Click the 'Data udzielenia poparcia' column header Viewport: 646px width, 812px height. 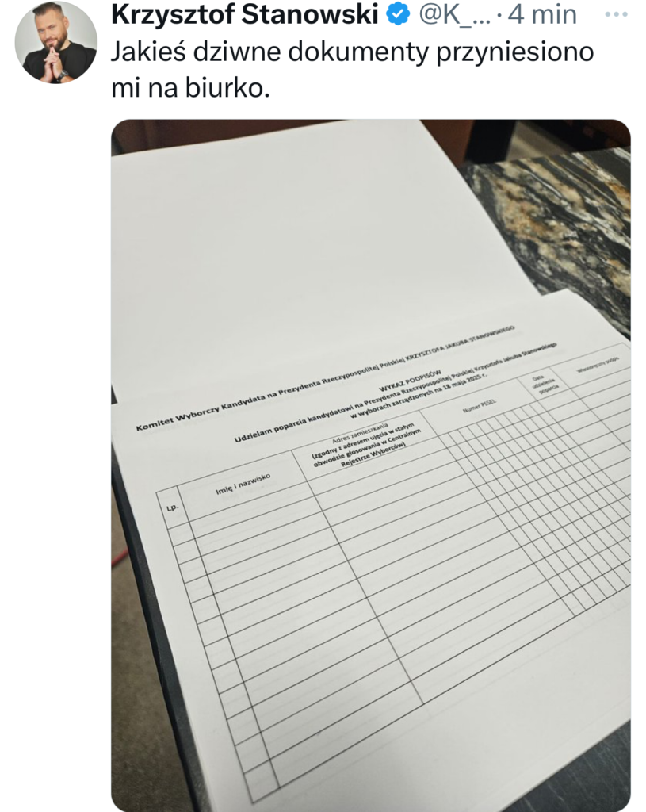[544, 385]
